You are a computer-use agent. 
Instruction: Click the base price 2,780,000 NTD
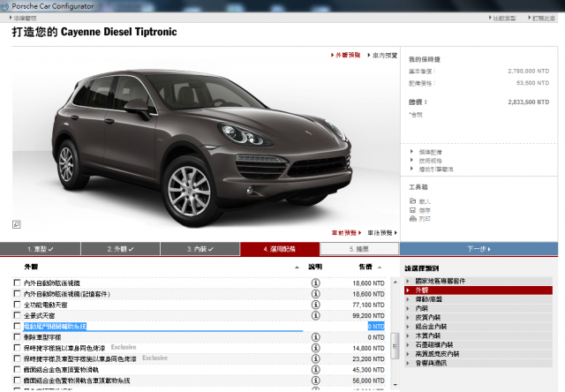click(x=529, y=71)
